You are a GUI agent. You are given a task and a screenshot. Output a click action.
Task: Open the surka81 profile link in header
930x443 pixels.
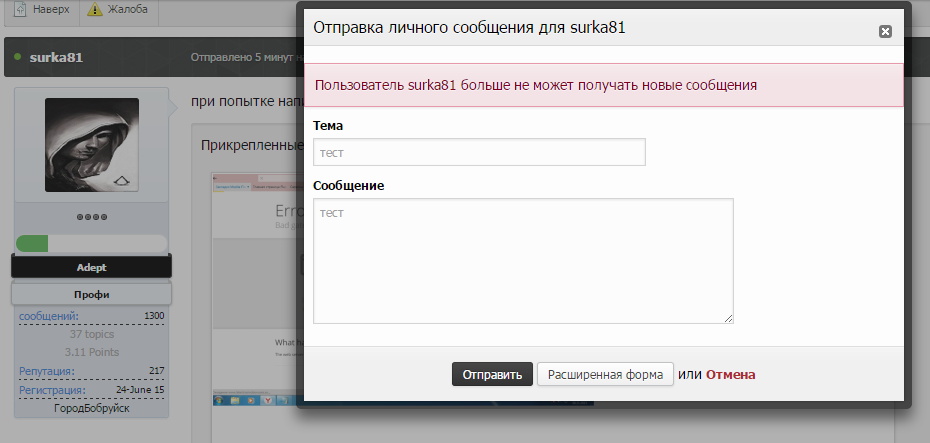(x=56, y=57)
